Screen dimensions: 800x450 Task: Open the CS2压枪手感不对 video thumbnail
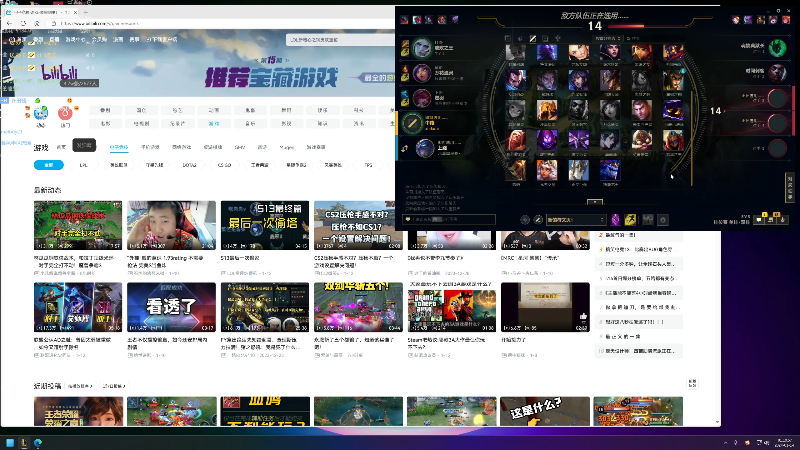[x=358, y=225]
